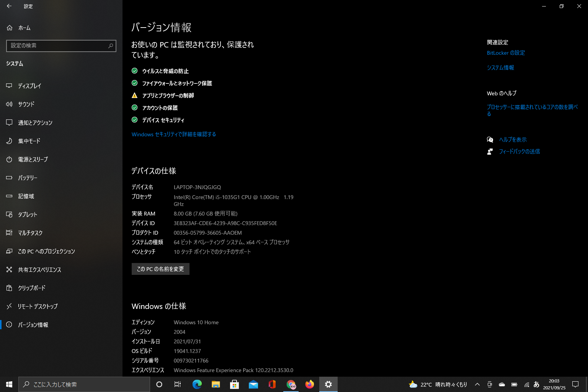The height and width of the screenshot is (392, 588).
Task: Click the rename this PC button
Action: pyautogui.click(x=160, y=269)
